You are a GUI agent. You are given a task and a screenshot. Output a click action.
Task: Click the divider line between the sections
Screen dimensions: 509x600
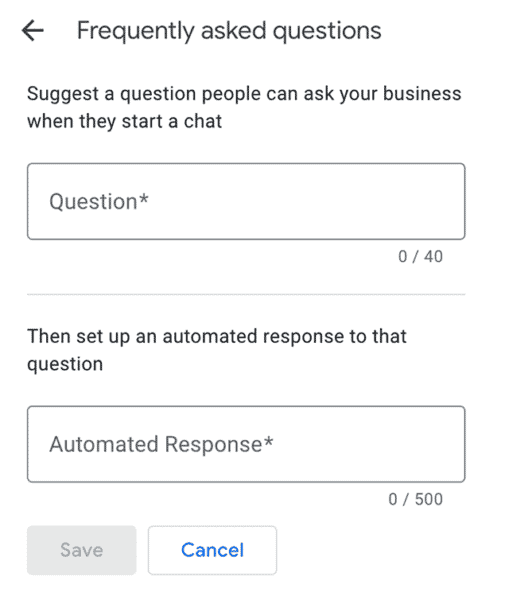click(246, 295)
